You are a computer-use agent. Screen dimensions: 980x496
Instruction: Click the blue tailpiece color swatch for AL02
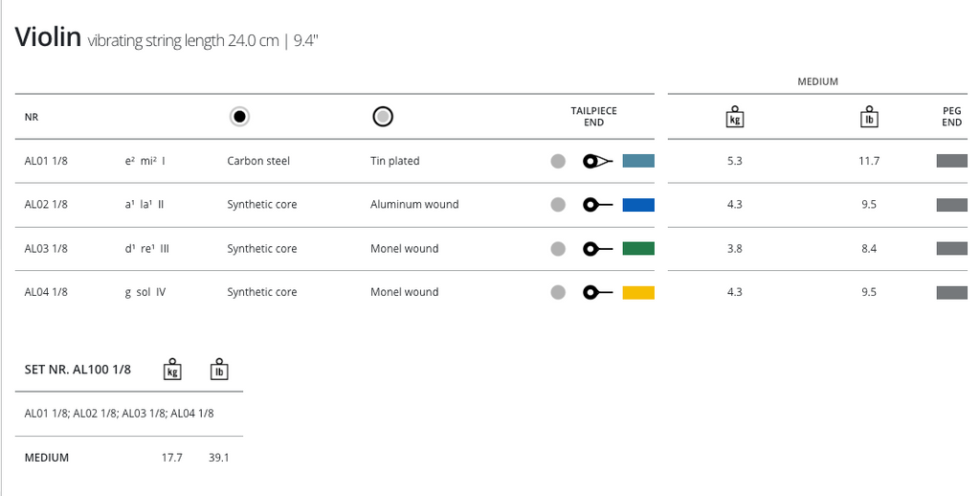pos(638,205)
